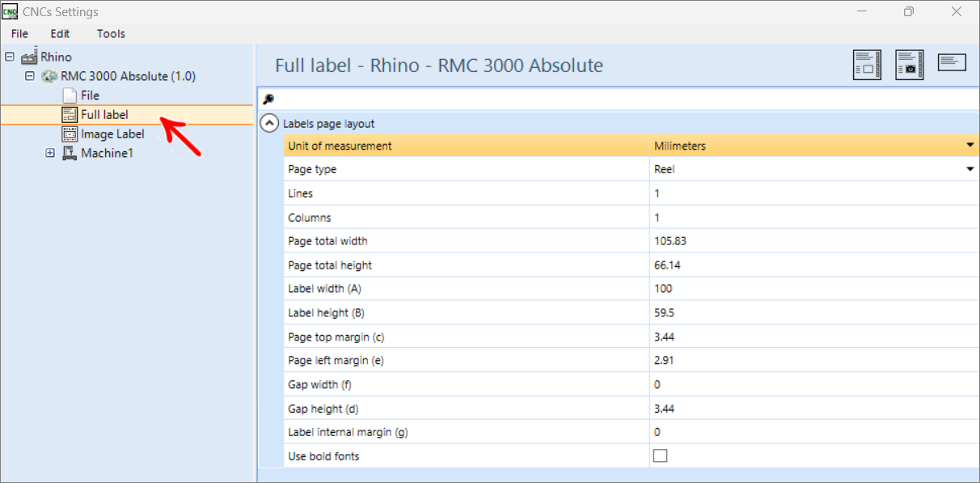Open the Tools menu
980x483 pixels.
(111, 34)
